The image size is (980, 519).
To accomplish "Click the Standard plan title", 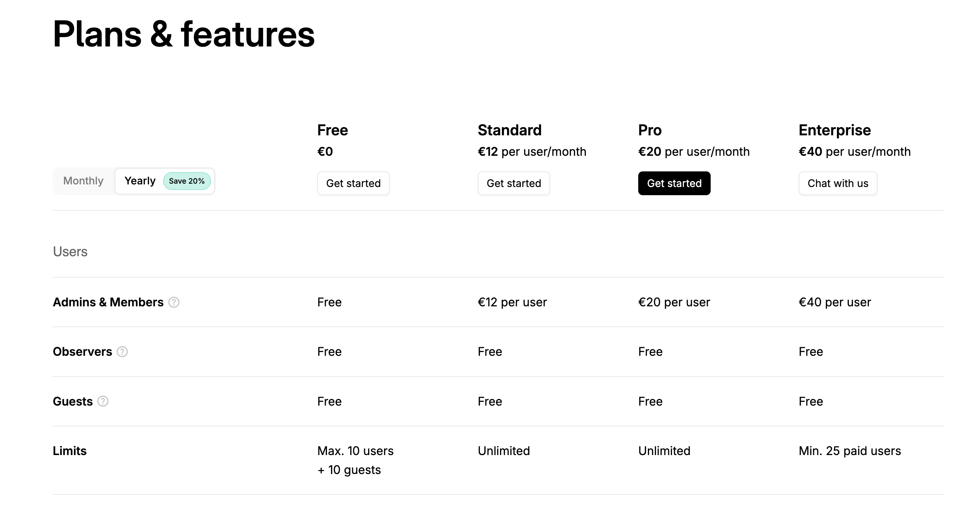I will pyautogui.click(x=509, y=130).
